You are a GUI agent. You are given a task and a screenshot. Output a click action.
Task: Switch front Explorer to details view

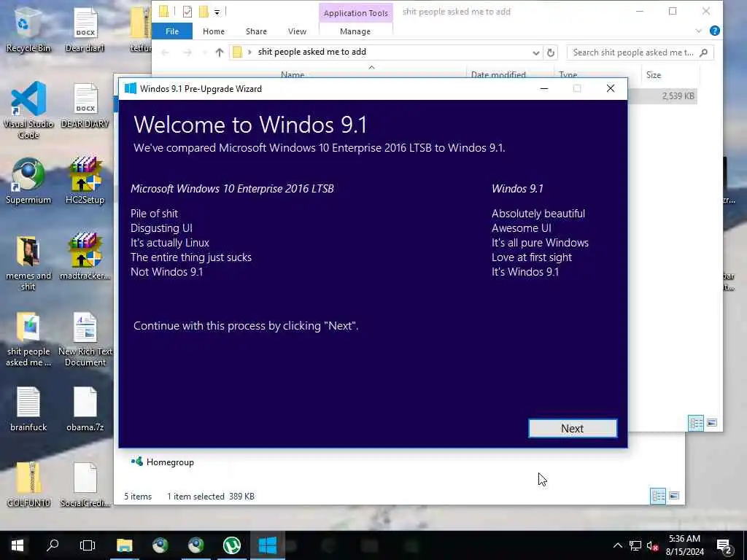pos(695,423)
